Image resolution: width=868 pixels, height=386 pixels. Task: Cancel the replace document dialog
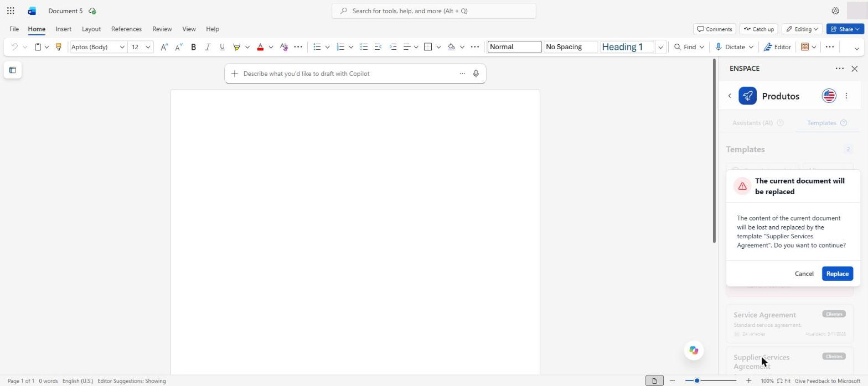click(804, 274)
